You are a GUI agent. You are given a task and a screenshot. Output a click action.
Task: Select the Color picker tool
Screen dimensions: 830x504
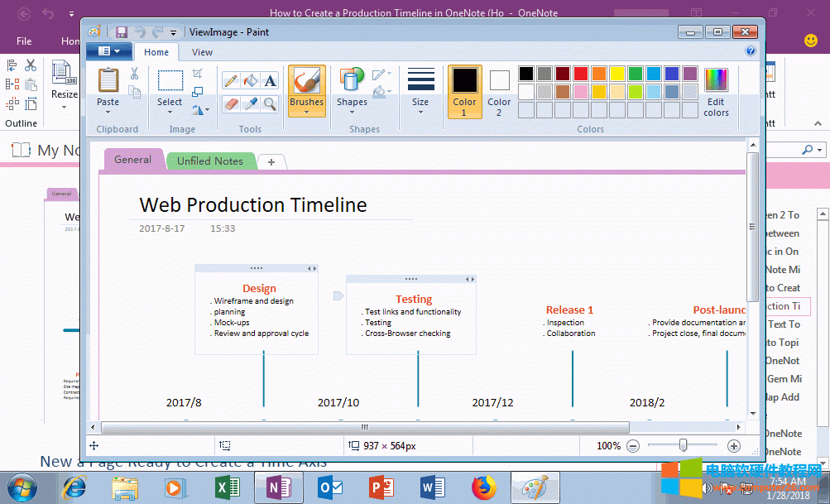pyautogui.click(x=250, y=103)
